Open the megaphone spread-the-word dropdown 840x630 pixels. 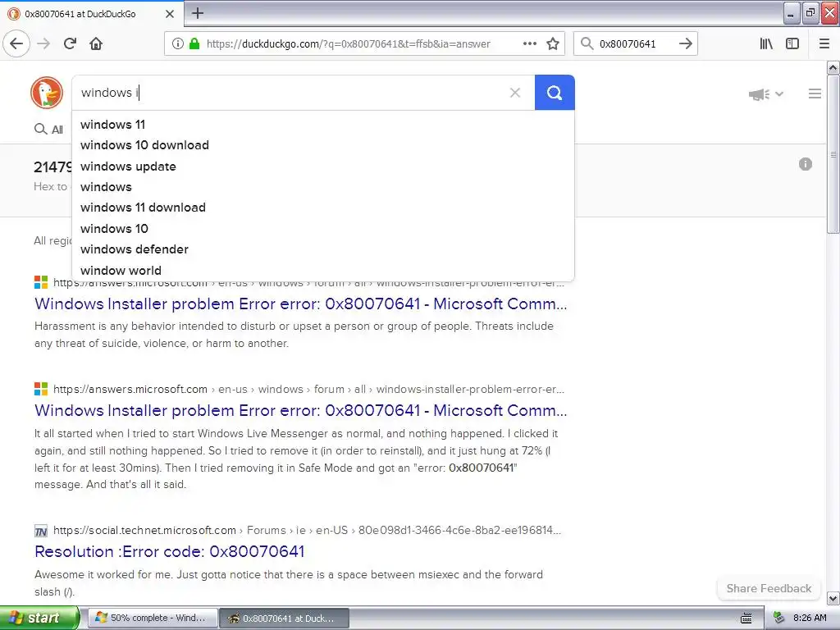pos(766,94)
